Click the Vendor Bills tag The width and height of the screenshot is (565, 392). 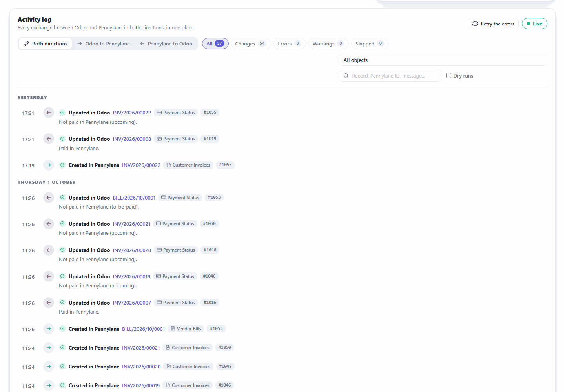pos(186,329)
